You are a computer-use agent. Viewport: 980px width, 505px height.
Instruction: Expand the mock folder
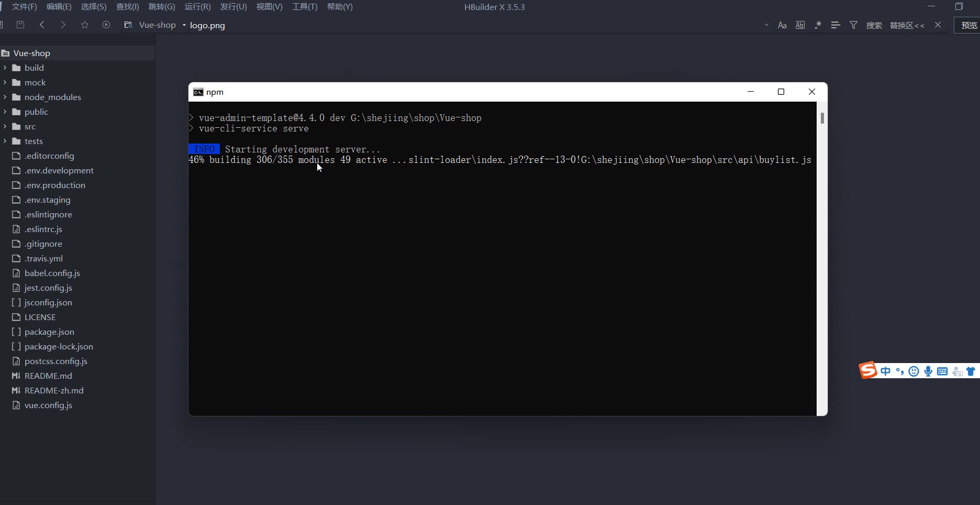coord(5,82)
